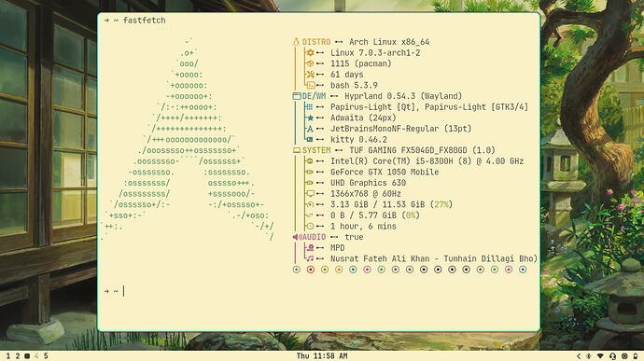Image resolution: width=644 pixels, height=361 pixels.
Task: Open Bluetooth settings from the status bar
Action: point(588,356)
